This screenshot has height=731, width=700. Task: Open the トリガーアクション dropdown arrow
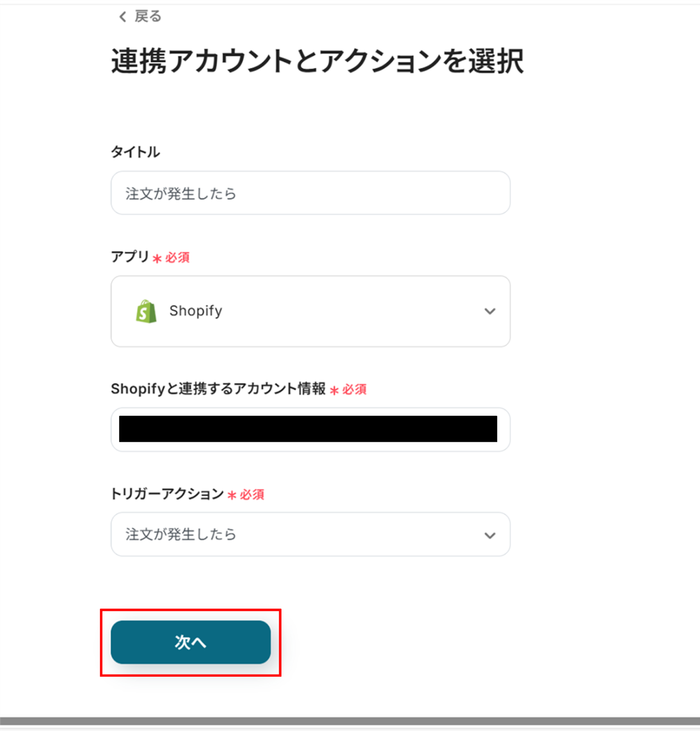490,535
